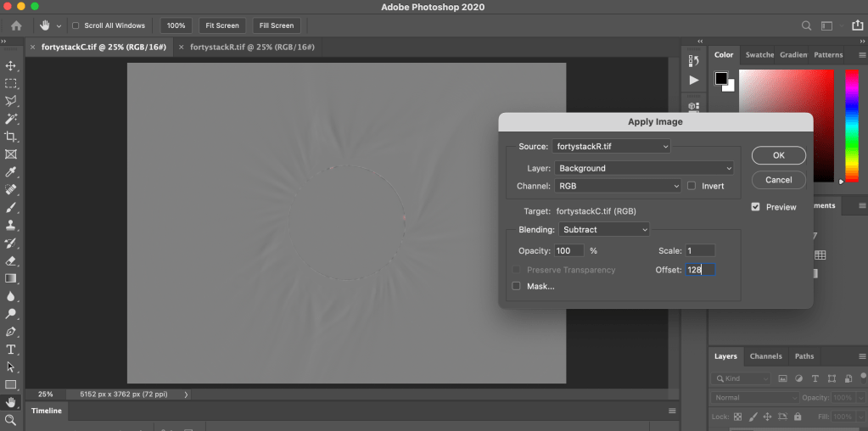This screenshot has width=868, height=431.
Task: Select the Eraser tool
Action: point(11,260)
